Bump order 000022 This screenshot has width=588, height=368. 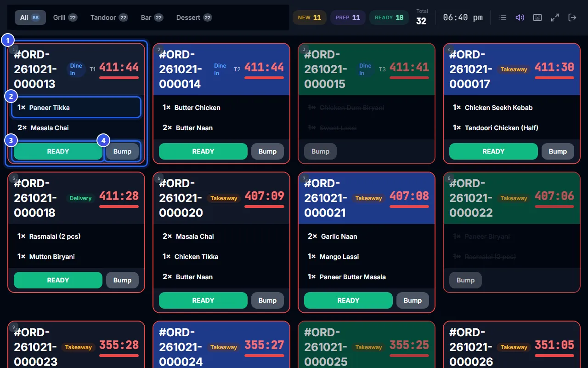click(x=465, y=280)
